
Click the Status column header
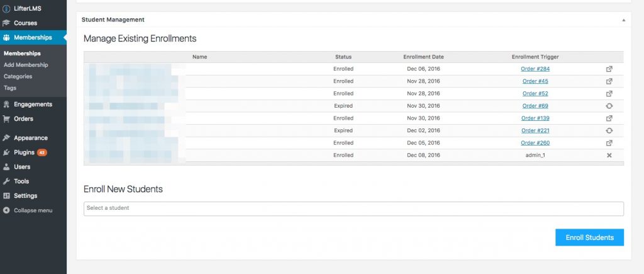pyautogui.click(x=343, y=57)
